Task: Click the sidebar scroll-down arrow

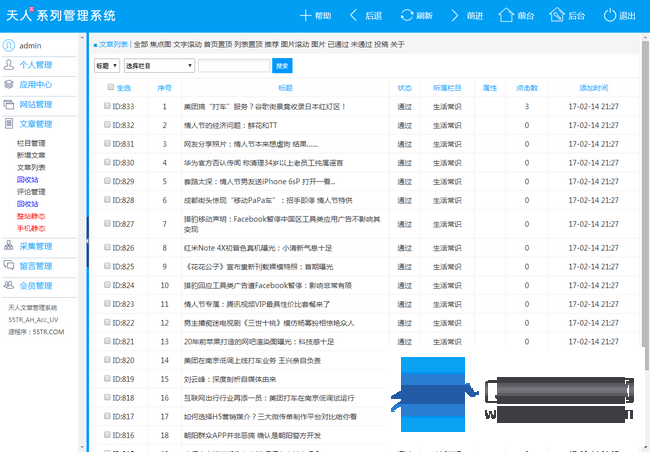Action: point(82,447)
